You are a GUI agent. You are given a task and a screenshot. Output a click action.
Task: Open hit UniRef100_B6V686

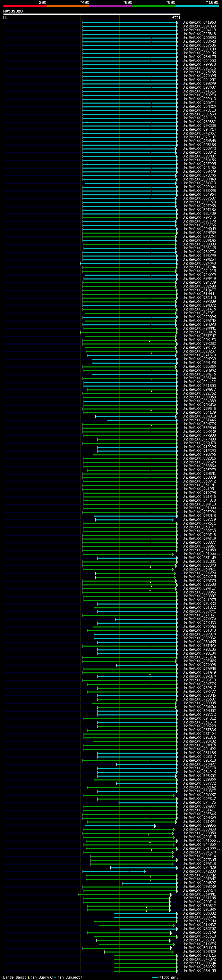coord(199,45)
